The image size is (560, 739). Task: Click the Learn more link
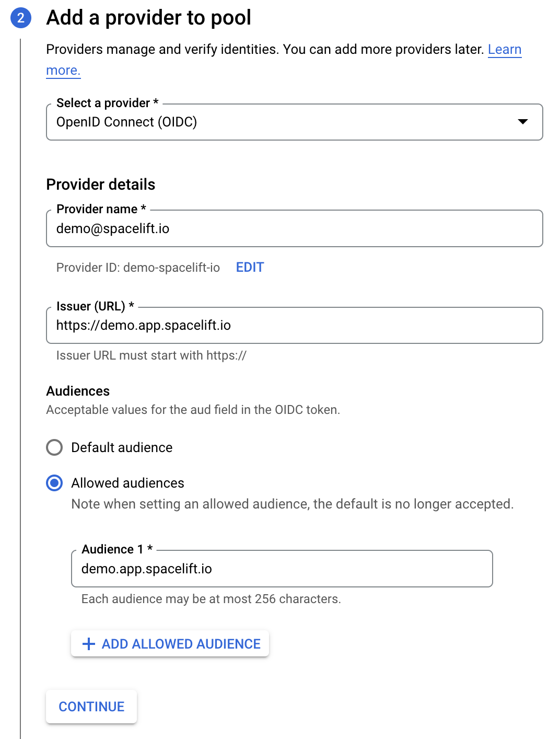pyautogui.click(x=505, y=49)
